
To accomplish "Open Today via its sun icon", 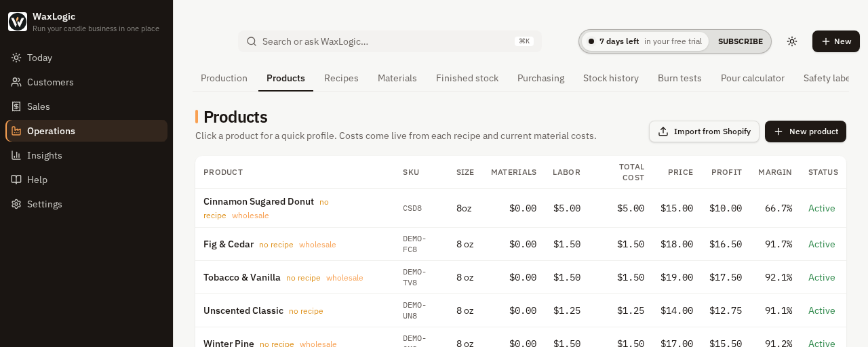I will pos(16,58).
